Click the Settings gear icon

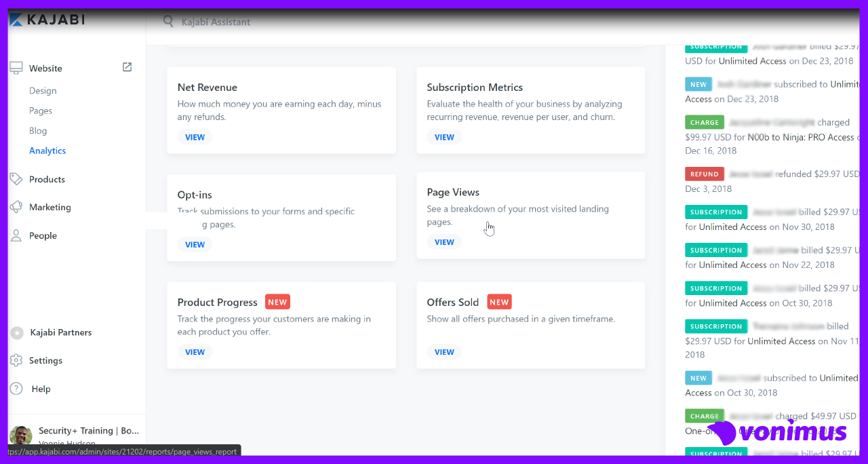(x=16, y=361)
